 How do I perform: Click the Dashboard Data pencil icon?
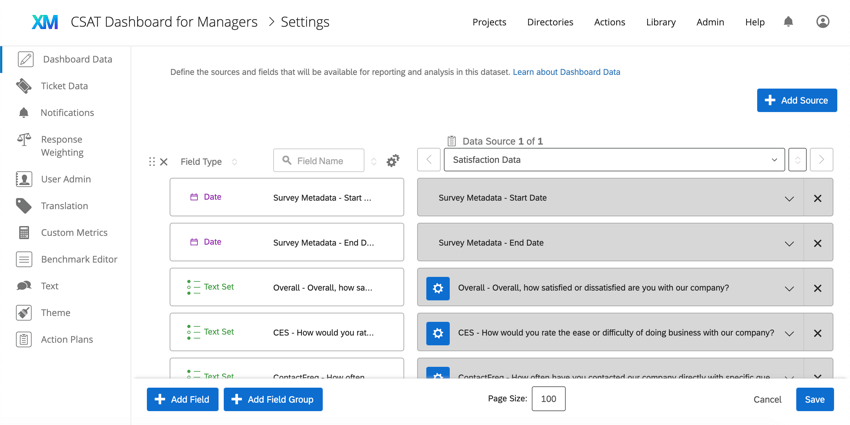pos(25,59)
